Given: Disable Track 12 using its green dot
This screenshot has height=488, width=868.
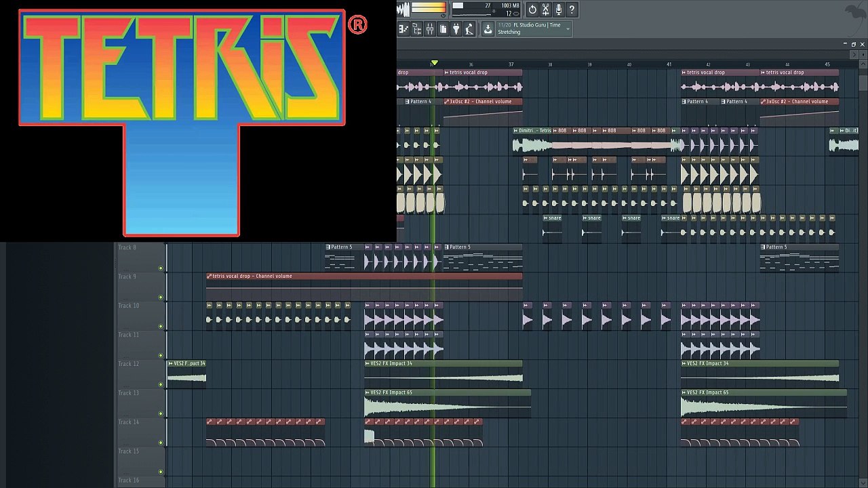Looking at the screenshot, I should 161,384.
